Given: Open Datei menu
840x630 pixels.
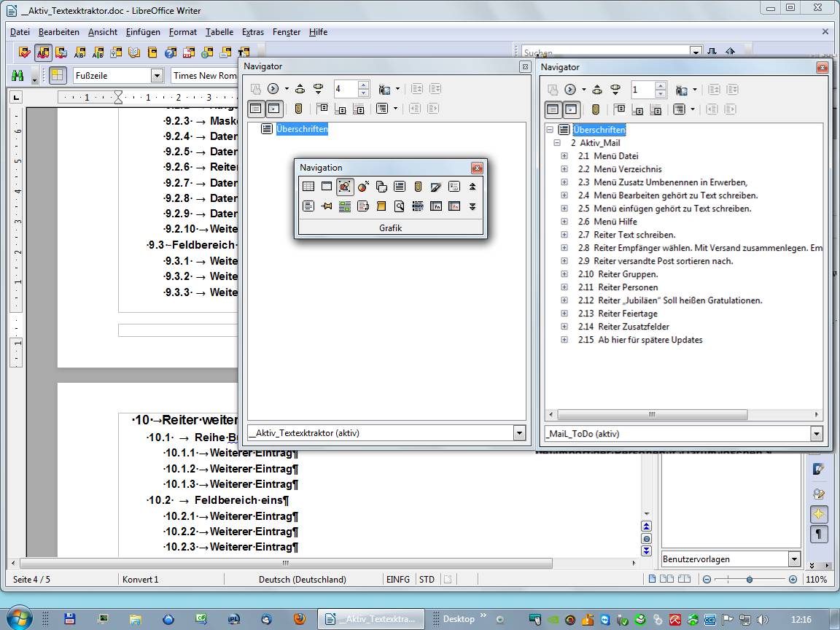Looking at the screenshot, I should pyautogui.click(x=20, y=32).
